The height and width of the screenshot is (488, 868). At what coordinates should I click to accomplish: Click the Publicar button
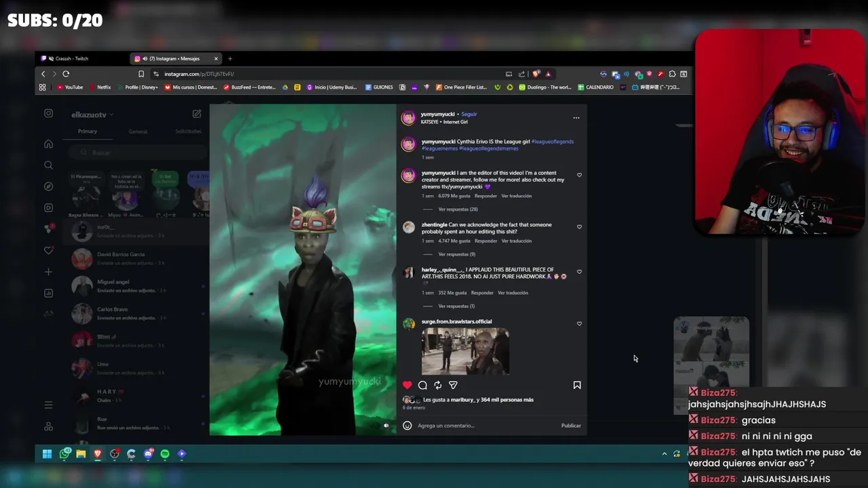pyautogui.click(x=571, y=426)
